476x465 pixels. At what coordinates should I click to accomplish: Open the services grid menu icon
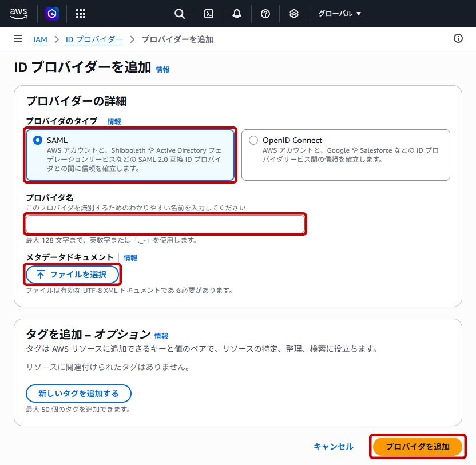pos(81,14)
